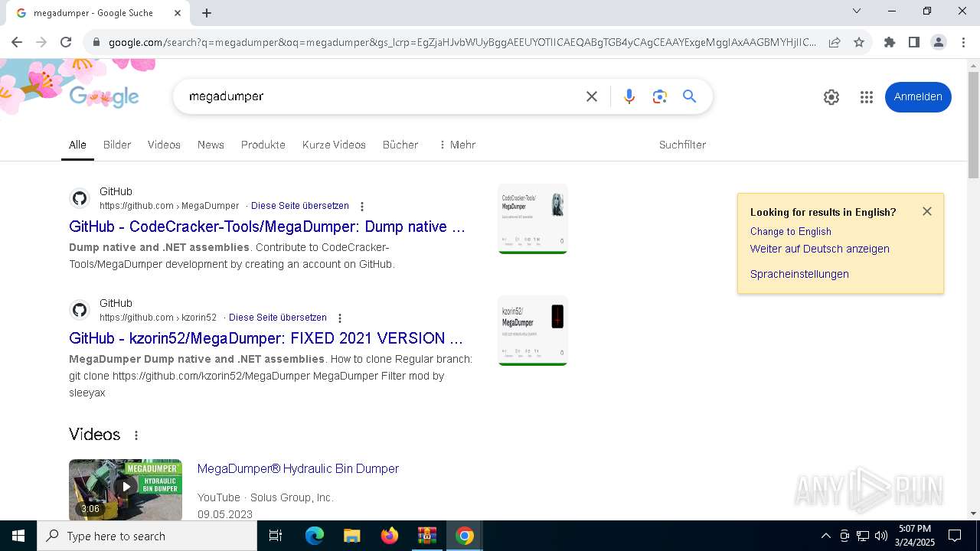Open the Windows notification center
Image resolution: width=980 pixels, height=551 pixels.
pyautogui.click(x=955, y=536)
